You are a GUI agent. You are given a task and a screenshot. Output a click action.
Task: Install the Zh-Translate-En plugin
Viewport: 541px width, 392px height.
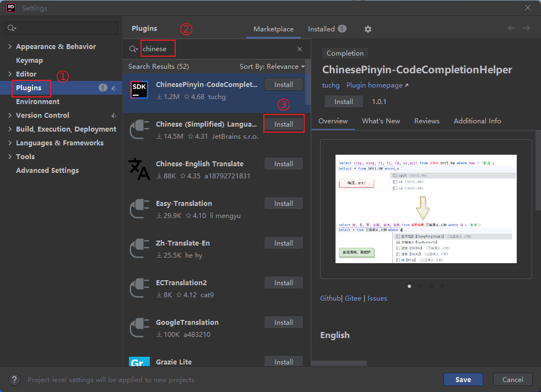tap(284, 243)
